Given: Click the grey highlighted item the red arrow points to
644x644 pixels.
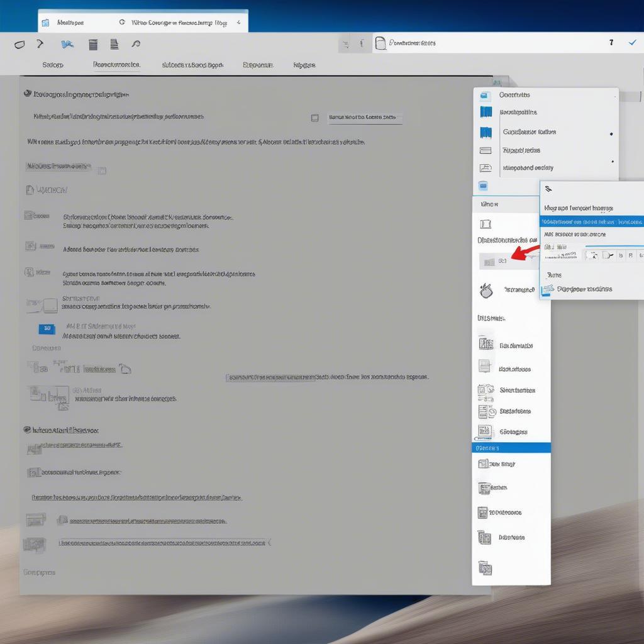Looking at the screenshot, I should pyautogui.click(x=509, y=261).
